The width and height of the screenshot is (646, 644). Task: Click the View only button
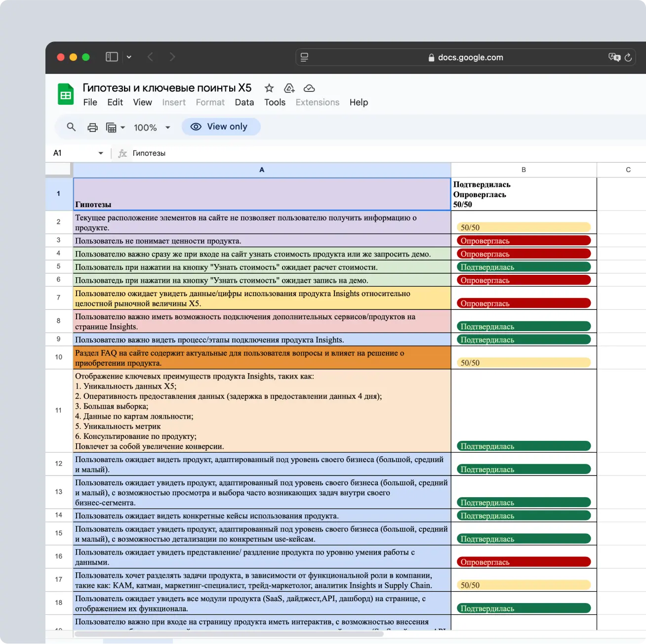221,127
